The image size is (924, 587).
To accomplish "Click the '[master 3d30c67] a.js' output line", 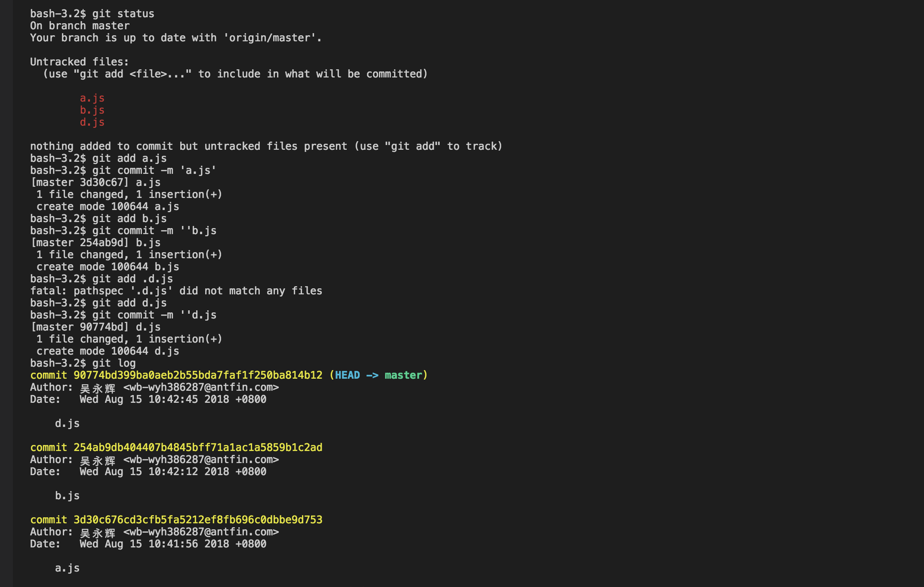I will (95, 182).
